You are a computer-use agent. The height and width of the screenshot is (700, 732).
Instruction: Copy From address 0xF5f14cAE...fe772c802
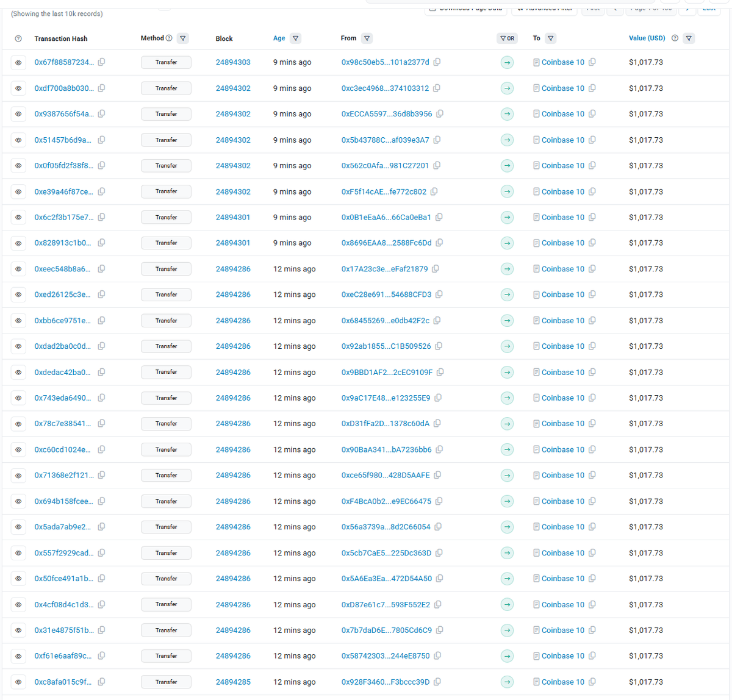coord(434,191)
